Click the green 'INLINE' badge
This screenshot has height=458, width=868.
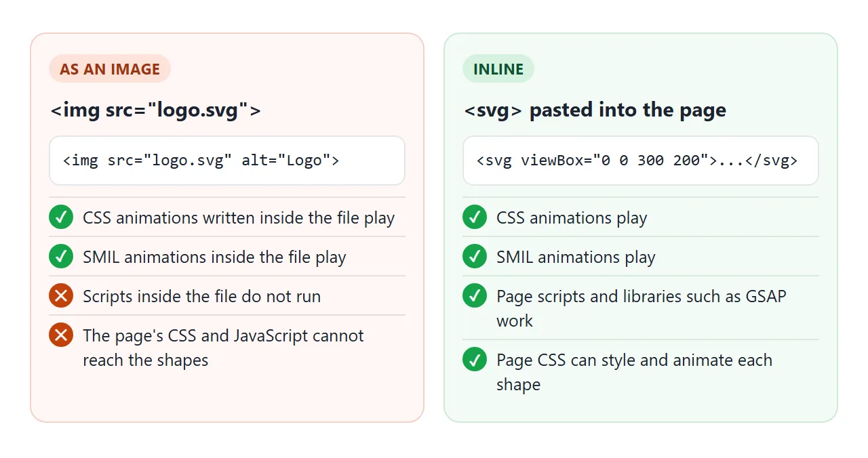pyautogui.click(x=498, y=69)
